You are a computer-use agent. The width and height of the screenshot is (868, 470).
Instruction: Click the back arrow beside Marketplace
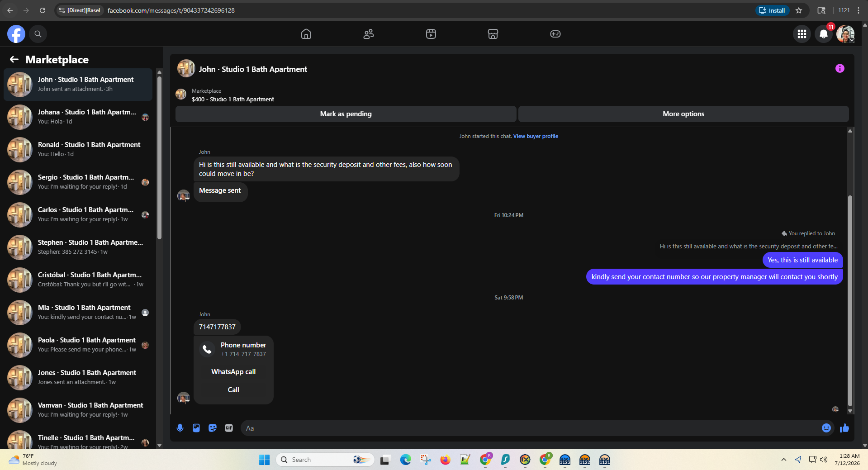click(14, 59)
